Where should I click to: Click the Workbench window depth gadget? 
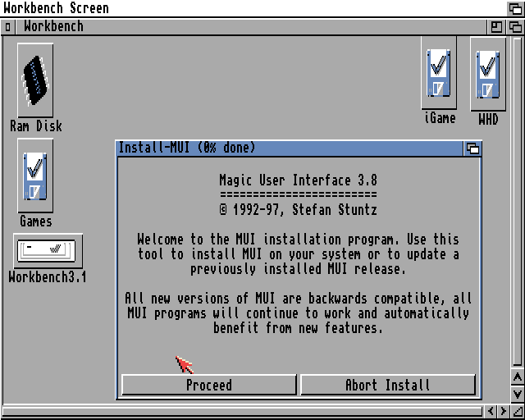(515, 26)
